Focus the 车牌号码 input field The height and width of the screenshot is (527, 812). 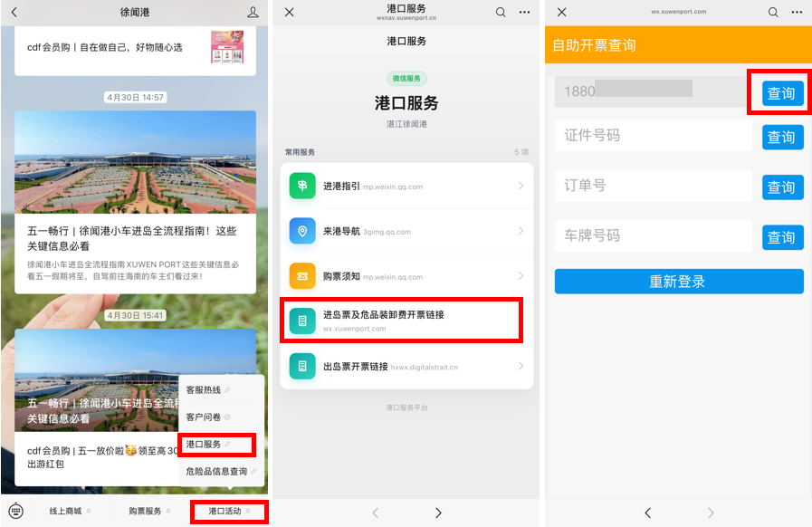pyautogui.click(x=653, y=235)
